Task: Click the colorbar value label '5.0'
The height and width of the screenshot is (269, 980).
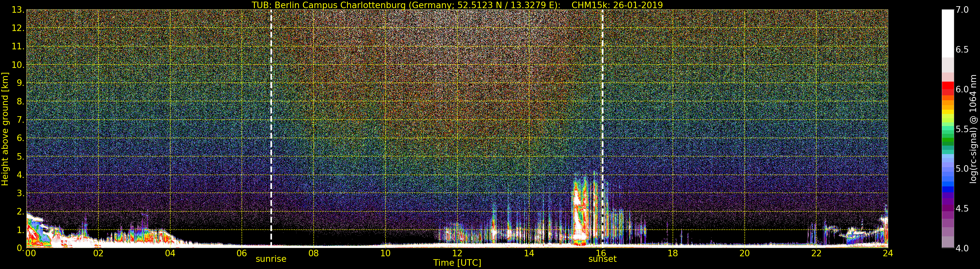Action: click(962, 168)
